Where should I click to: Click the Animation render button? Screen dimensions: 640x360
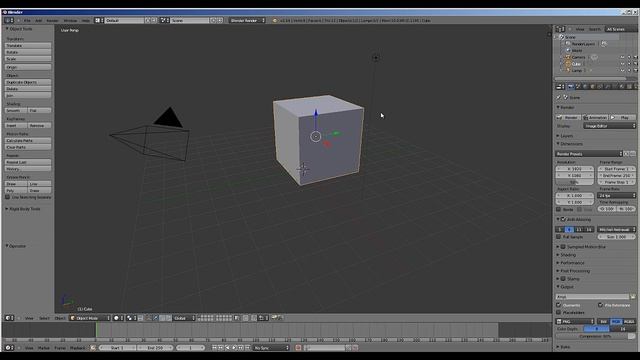click(595, 118)
